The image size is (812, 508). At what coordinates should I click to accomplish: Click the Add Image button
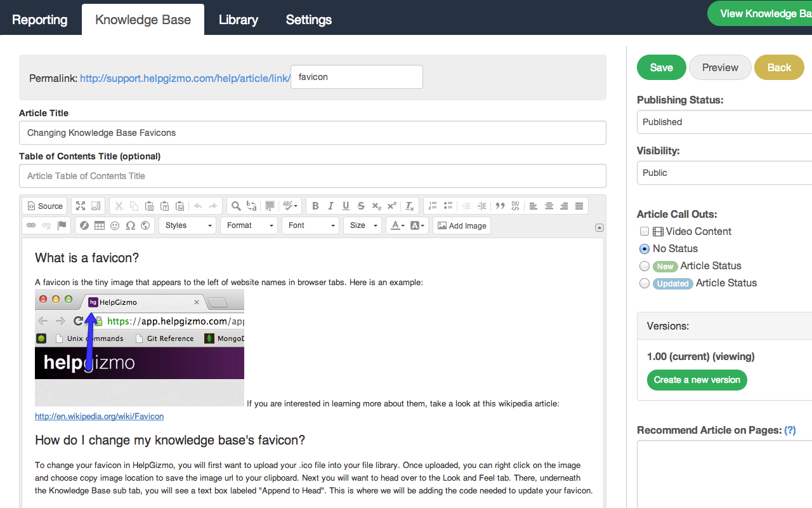462,225
